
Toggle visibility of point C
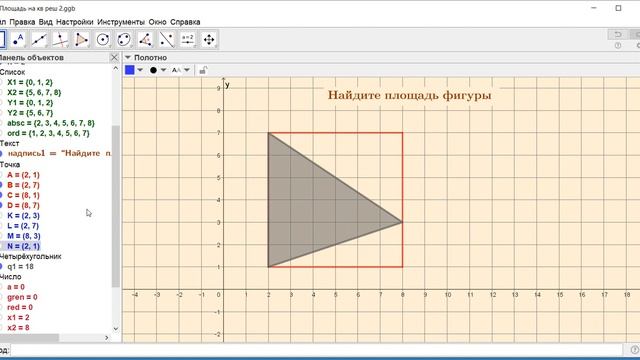(1, 195)
